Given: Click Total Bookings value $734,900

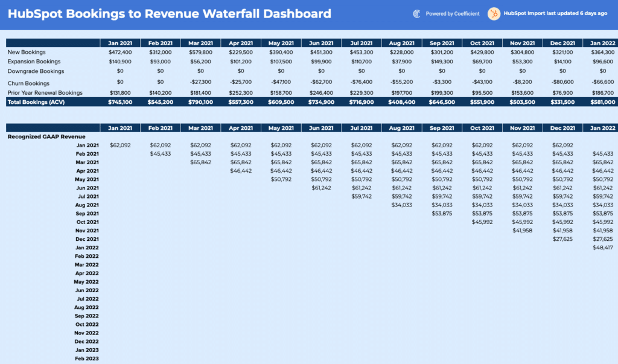Looking at the screenshot, I should [321, 102].
